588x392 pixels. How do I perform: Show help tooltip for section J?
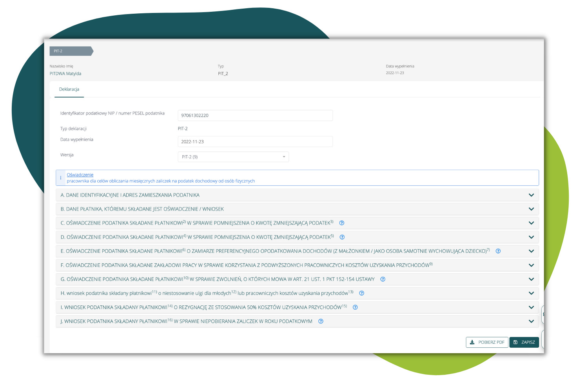[321, 321]
